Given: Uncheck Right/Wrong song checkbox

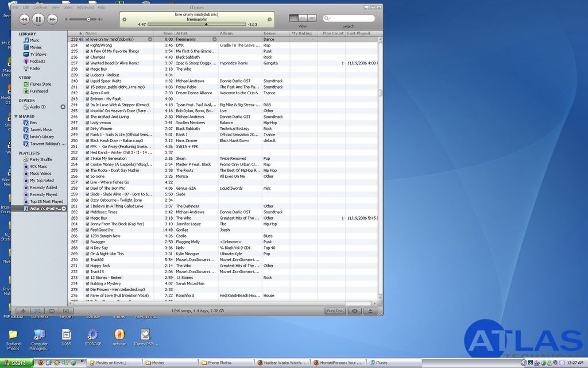Looking at the screenshot, I should [87, 45].
